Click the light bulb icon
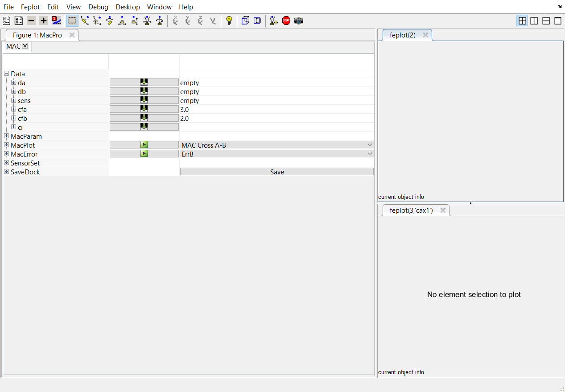Screen dimensions: 565x392 (x=229, y=21)
